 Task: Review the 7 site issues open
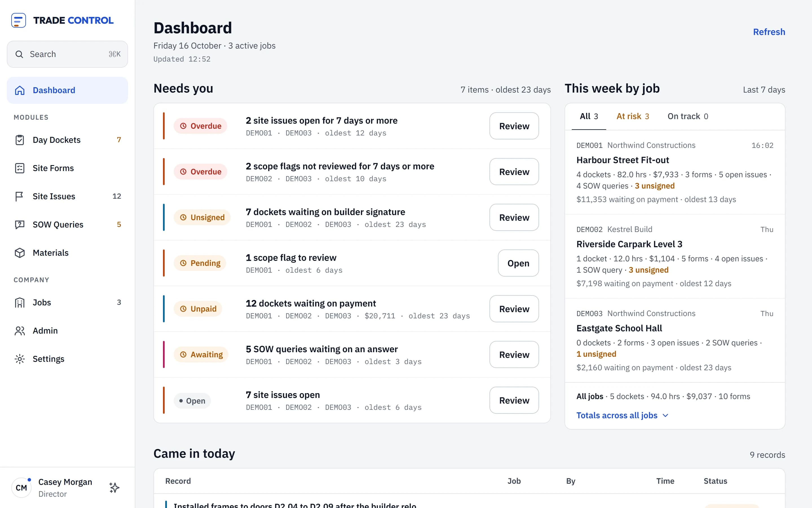[x=514, y=400]
